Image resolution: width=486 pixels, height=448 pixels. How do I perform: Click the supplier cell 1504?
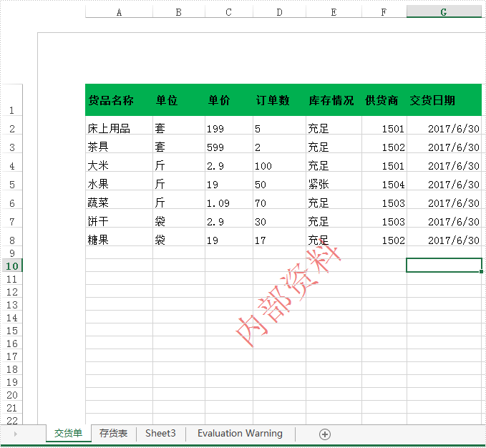[384, 181]
